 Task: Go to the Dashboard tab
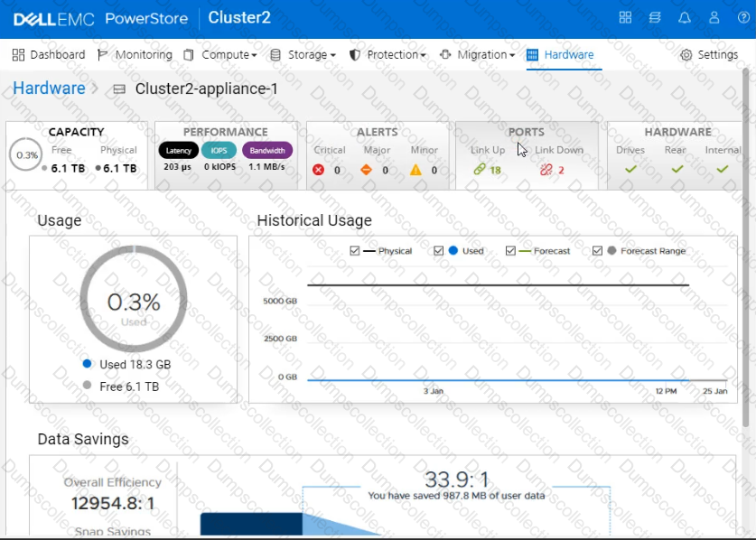click(49, 55)
